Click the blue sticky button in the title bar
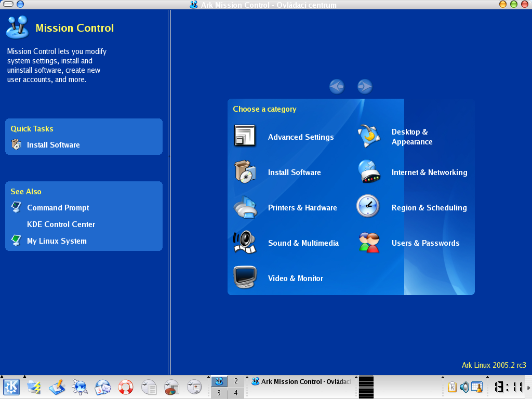Image resolution: width=532 pixels, height=399 pixels. (20, 4)
